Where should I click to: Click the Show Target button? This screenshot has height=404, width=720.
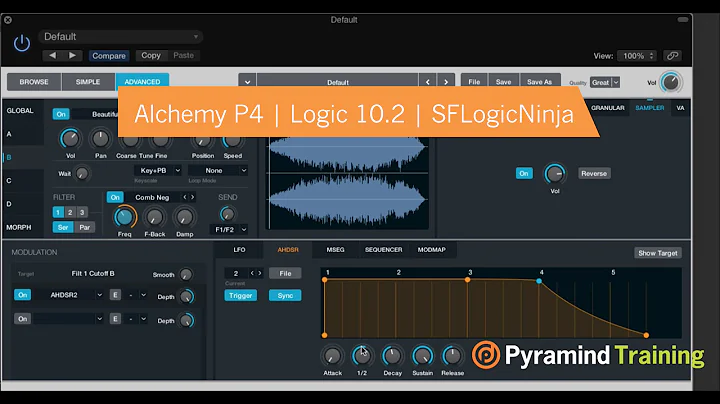[658, 253]
